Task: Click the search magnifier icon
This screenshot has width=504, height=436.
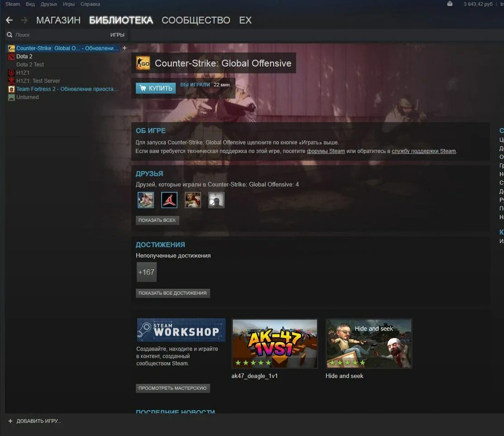Action: click(x=10, y=35)
